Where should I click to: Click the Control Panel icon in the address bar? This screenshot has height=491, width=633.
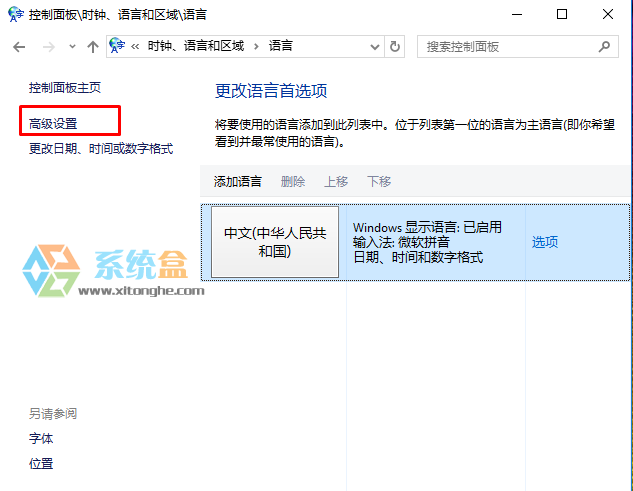[x=118, y=47]
